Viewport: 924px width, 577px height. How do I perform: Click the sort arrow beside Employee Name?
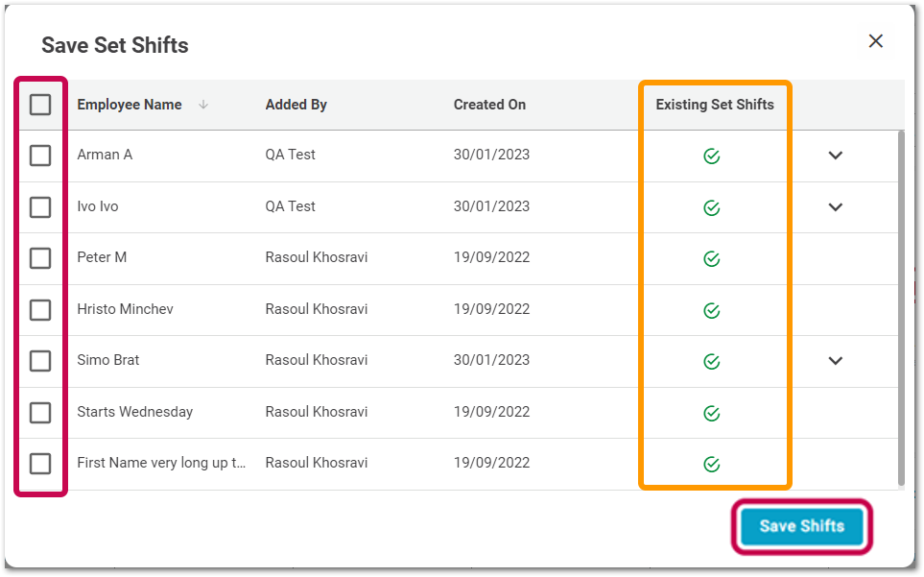click(203, 106)
